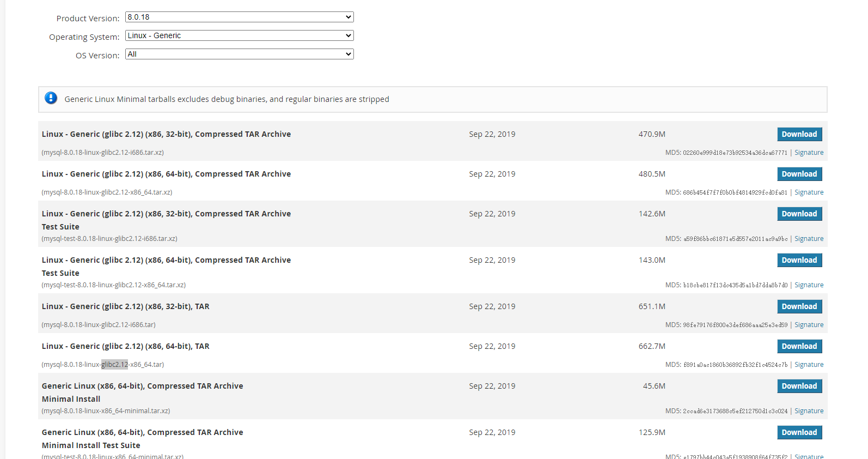Open Signature link for mysql-8.0.18-linux-glibc2.12-i686.tar
This screenshot has width=868, height=459.
click(x=809, y=325)
